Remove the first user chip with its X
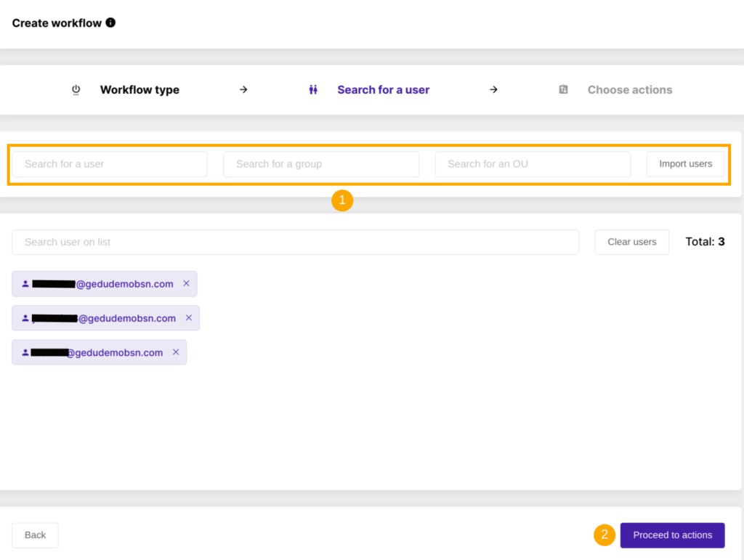This screenshot has height=560, width=744. point(186,283)
